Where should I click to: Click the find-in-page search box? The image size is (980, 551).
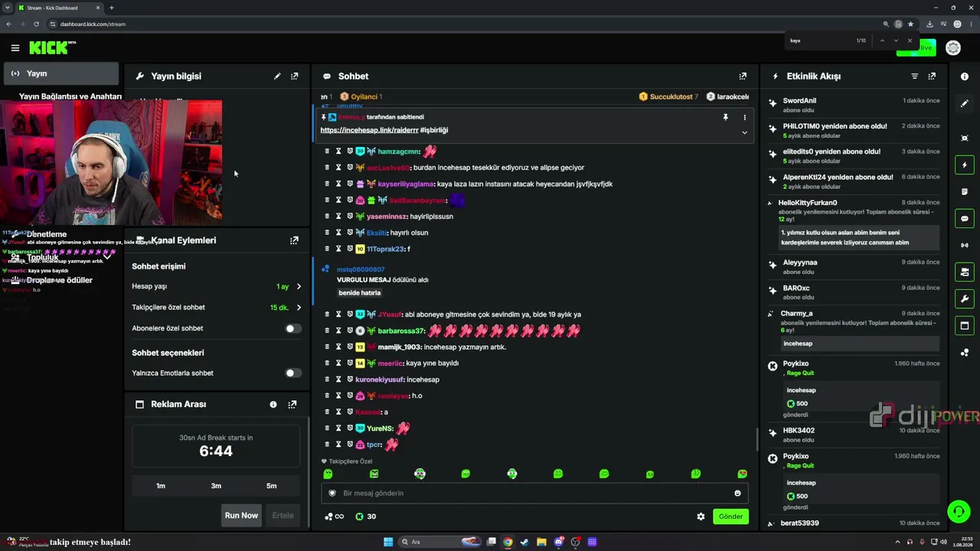pos(819,41)
